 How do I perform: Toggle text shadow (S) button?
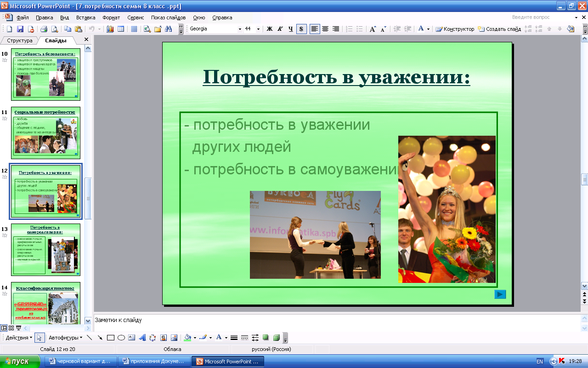[x=301, y=29]
